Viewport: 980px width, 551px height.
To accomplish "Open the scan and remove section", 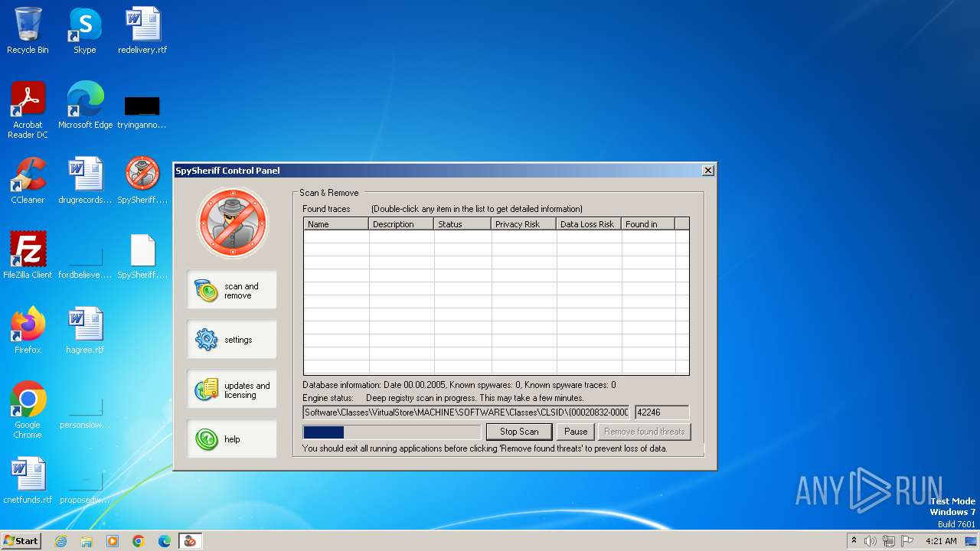I will pyautogui.click(x=232, y=290).
